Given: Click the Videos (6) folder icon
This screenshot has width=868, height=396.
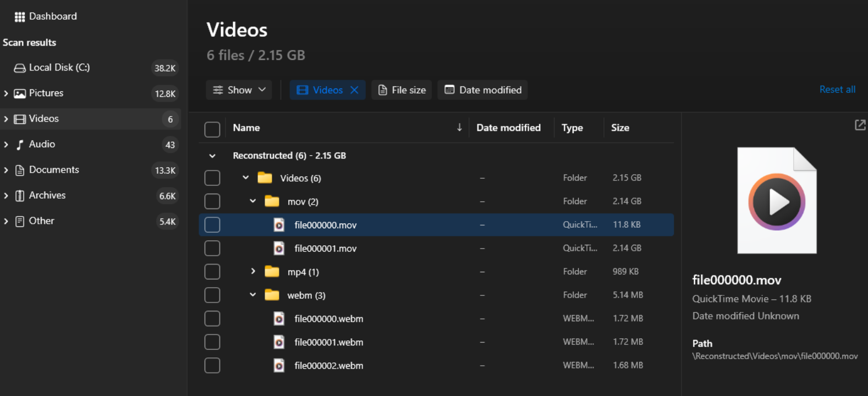Looking at the screenshot, I should [265, 178].
